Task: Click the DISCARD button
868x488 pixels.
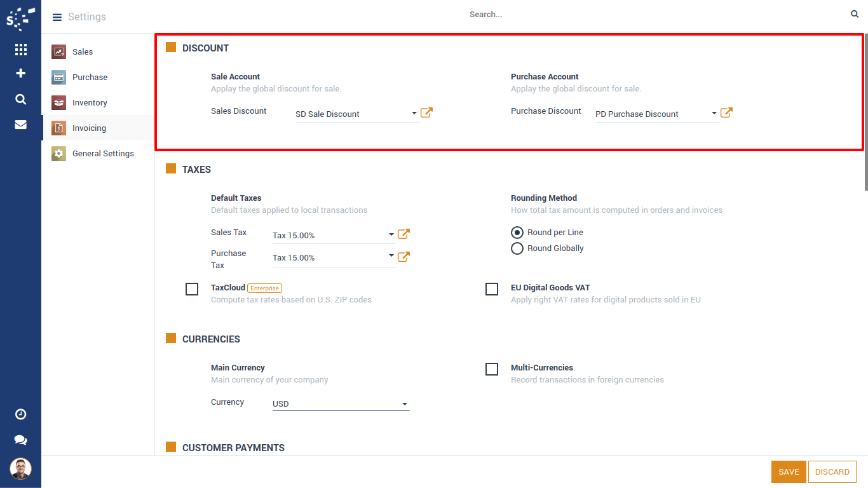Action: (x=832, y=471)
